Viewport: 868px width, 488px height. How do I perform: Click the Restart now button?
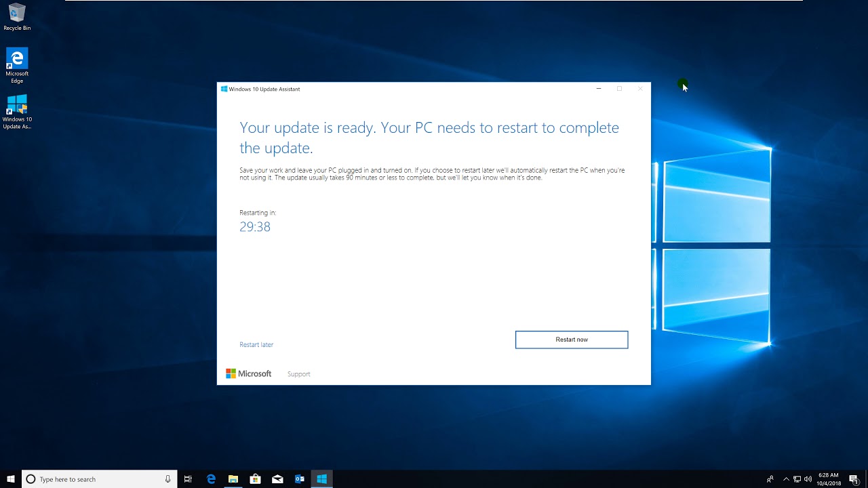coord(572,340)
